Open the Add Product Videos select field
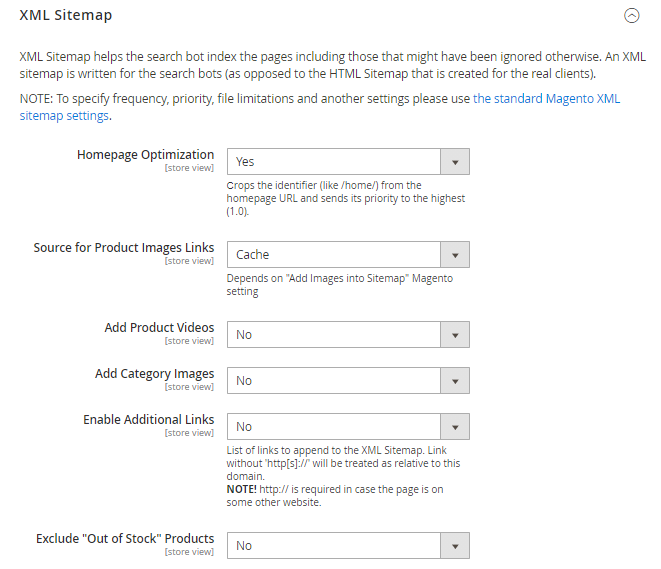The height and width of the screenshot is (569, 661). [335, 334]
